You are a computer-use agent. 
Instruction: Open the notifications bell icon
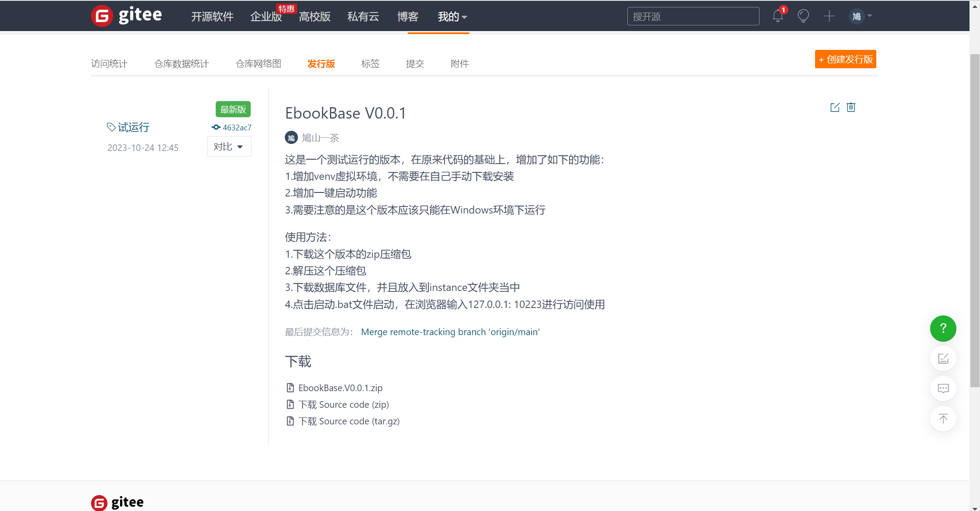[x=777, y=16]
